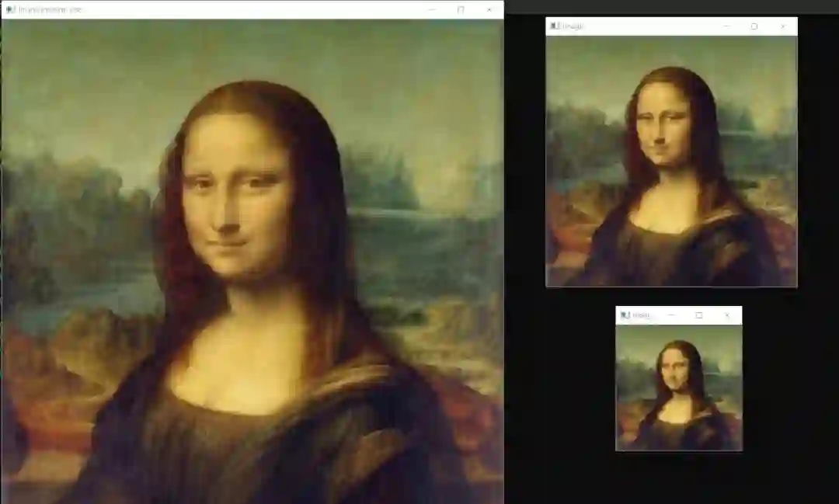The image size is (839, 504).
Task: Click the app icon in the smallest window's title bar
Action: (625, 315)
